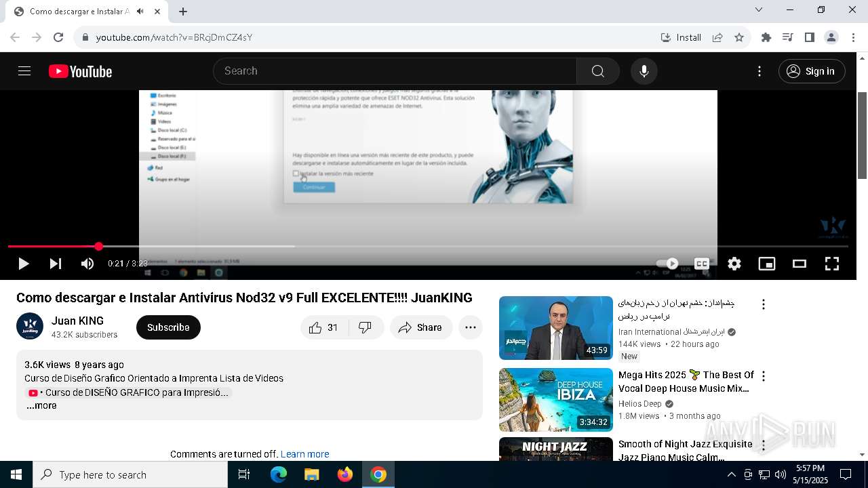Install the YouTube app from address bar
868x488 pixels.
coord(681,37)
